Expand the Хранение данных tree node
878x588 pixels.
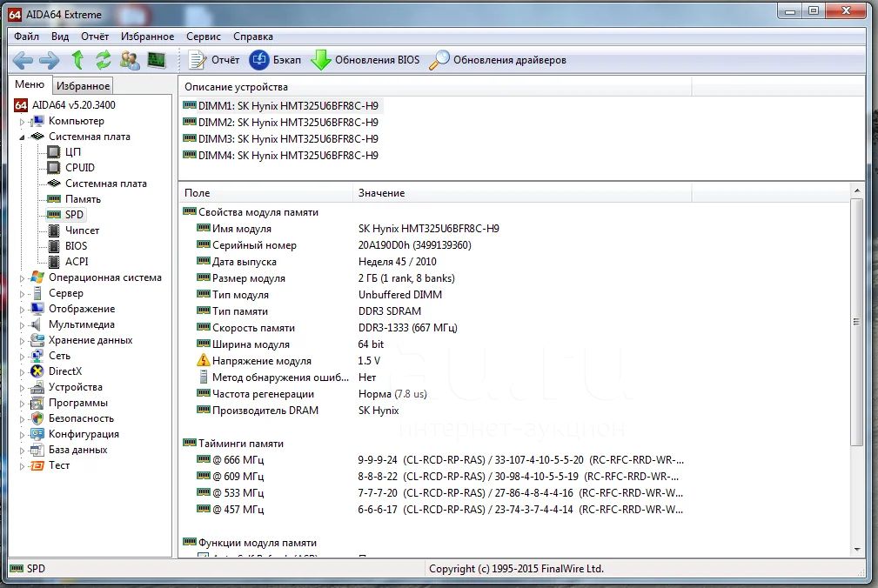point(22,341)
